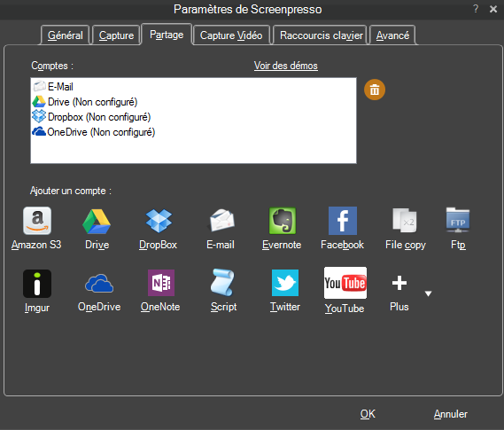The height and width of the screenshot is (430, 504).
Task: Add an Amazon S3 account
Action: 36,229
